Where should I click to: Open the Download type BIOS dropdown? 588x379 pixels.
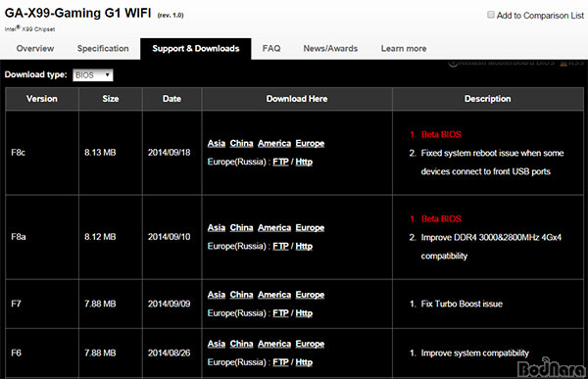tap(93, 75)
